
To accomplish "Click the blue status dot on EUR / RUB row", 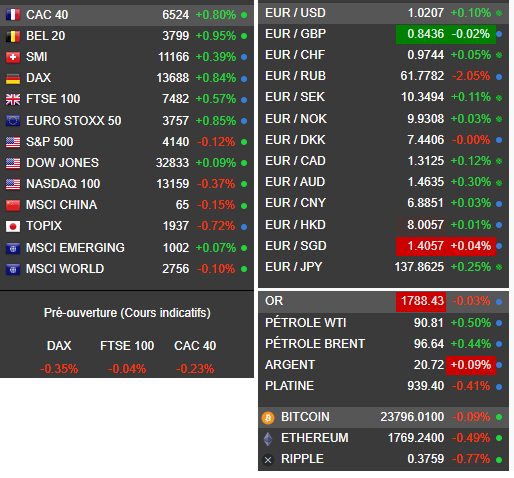I will point(499,77).
